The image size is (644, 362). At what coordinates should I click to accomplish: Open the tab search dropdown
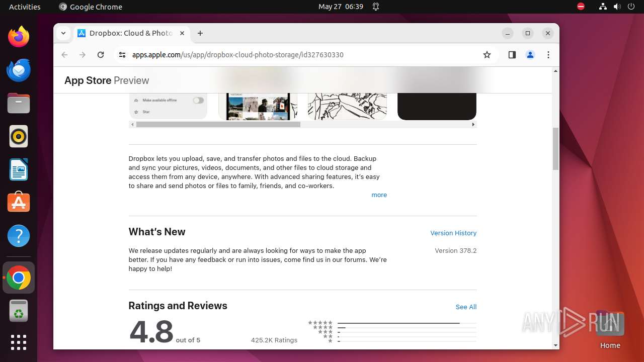click(x=63, y=33)
